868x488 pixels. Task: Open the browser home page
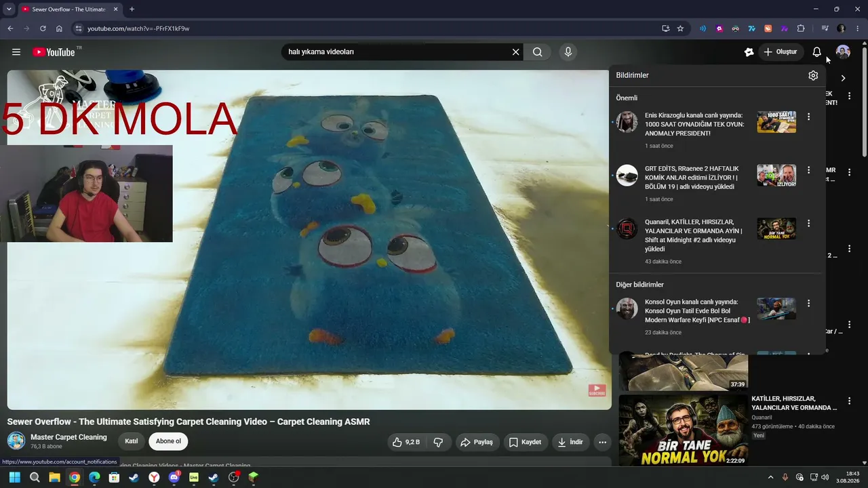(59, 28)
